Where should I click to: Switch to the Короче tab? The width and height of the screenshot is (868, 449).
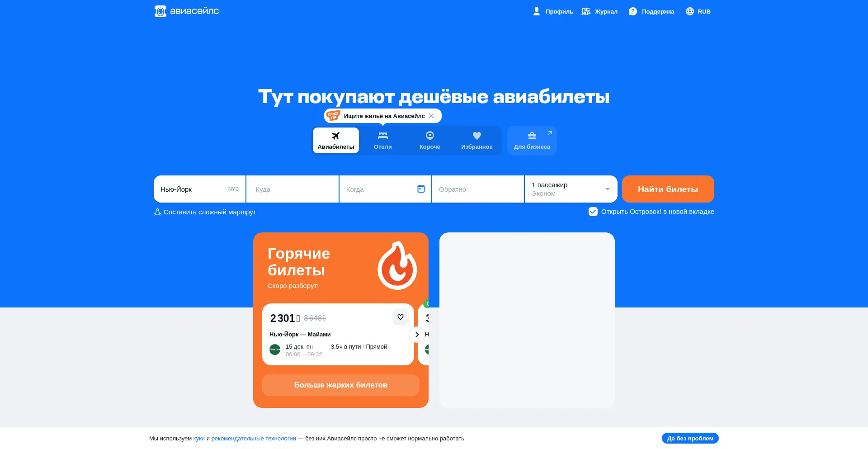click(x=429, y=140)
